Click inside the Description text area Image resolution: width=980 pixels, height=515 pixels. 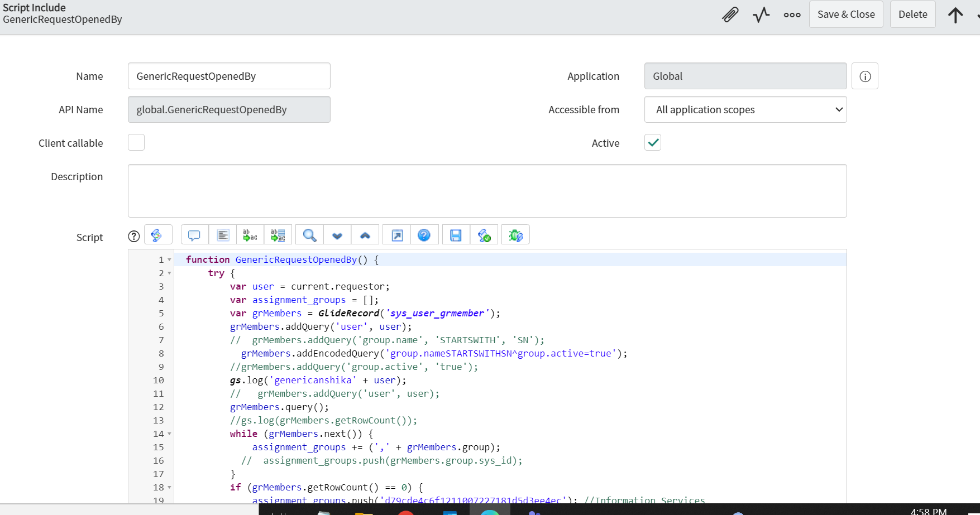pyautogui.click(x=487, y=190)
